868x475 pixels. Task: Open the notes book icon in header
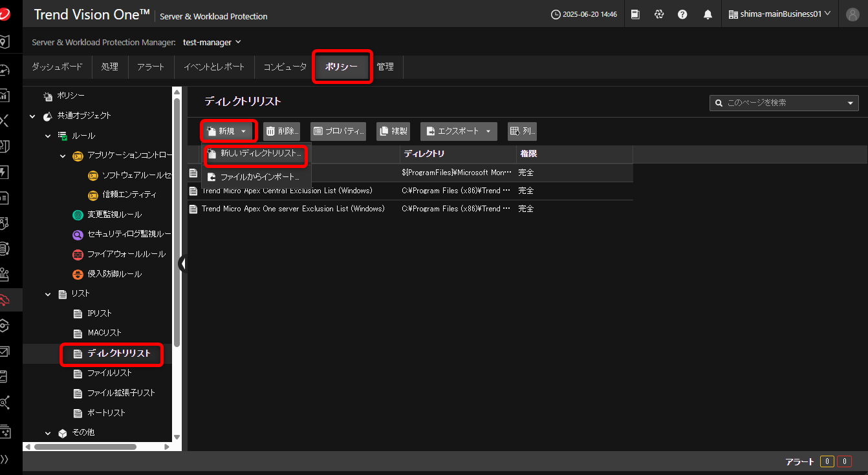pos(636,14)
